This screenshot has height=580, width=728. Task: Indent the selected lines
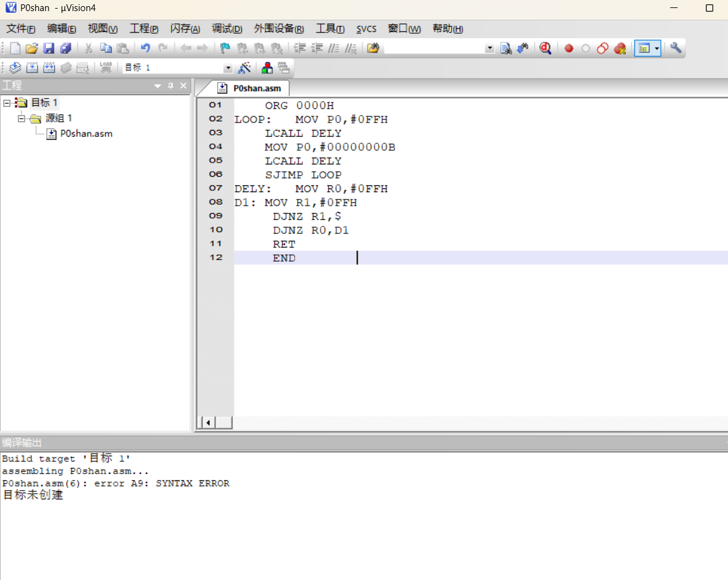(x=300, y=48)
